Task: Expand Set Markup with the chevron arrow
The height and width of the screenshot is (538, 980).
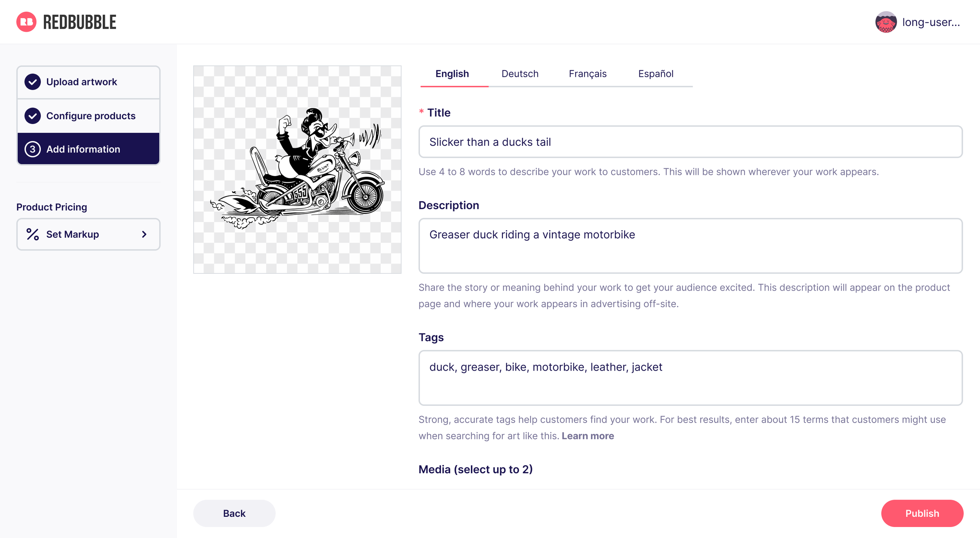Action: tap(144, 234)
